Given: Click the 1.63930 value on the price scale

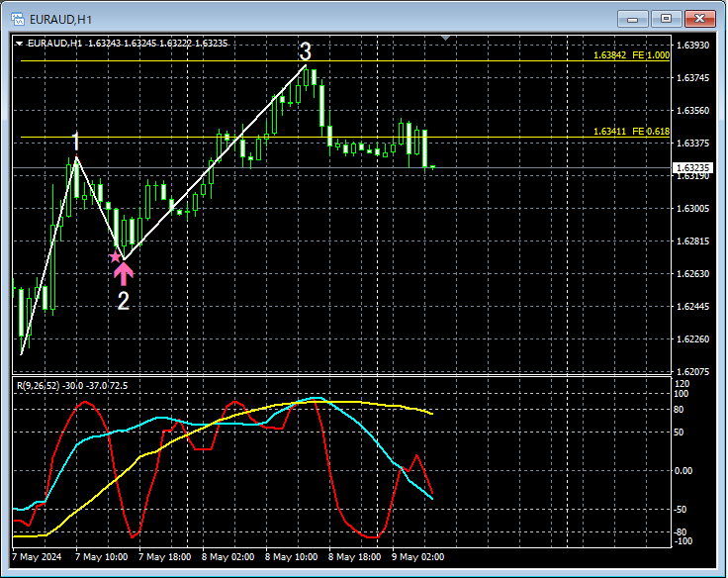Looking at the screenshot, I should (692, 46).
